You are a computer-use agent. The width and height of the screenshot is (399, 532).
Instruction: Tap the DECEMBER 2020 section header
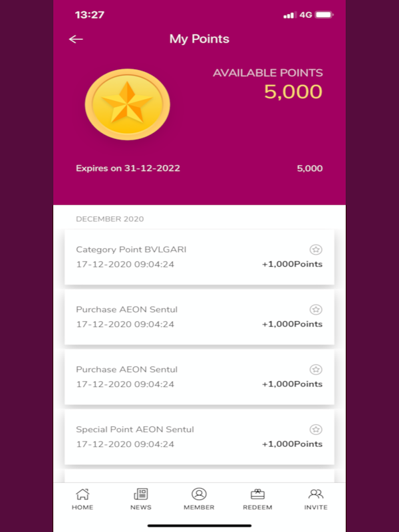110,219
